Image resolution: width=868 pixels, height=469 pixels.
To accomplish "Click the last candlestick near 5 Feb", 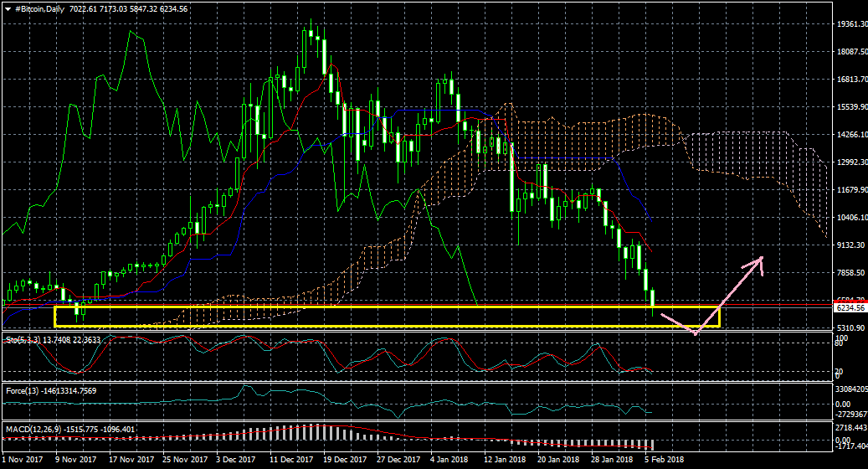I will [x=653, y=296].
